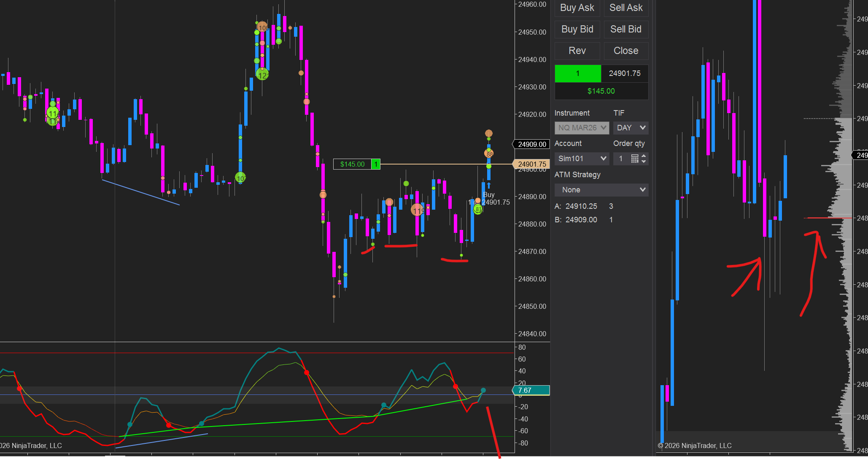Click the 24901.75 entry price label

[532, 164]
